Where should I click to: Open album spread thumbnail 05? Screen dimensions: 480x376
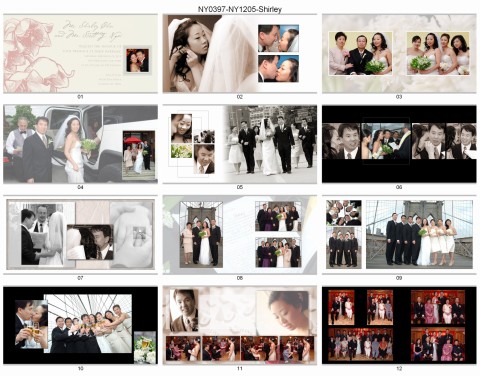click(x=240, y=144)
